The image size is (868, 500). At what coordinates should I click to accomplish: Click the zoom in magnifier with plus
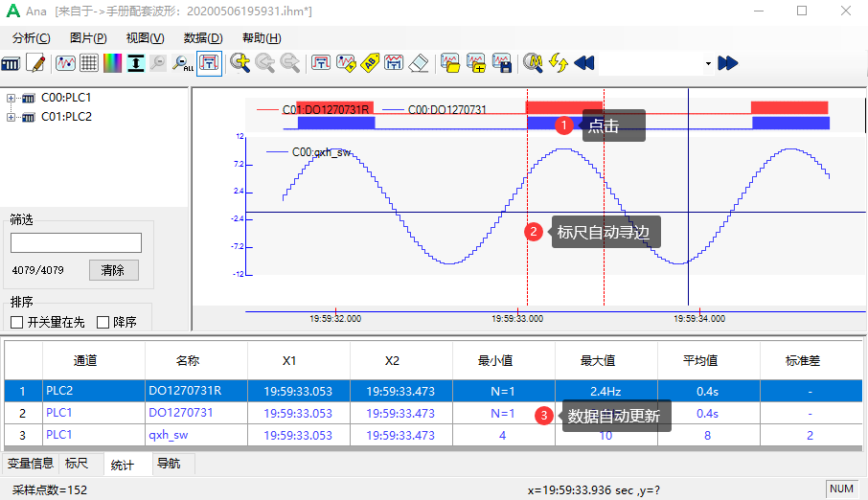click(x=240, y=63)
